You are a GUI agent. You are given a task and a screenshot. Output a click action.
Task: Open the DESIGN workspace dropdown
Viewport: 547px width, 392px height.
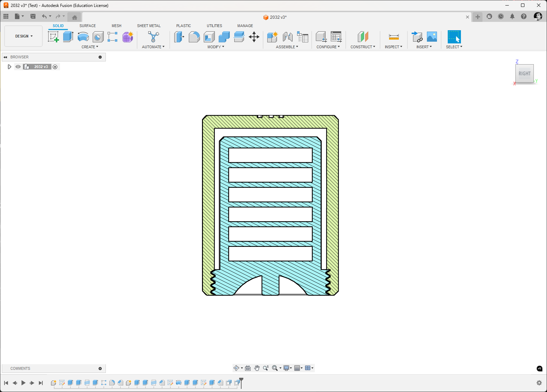click(24, 36)
